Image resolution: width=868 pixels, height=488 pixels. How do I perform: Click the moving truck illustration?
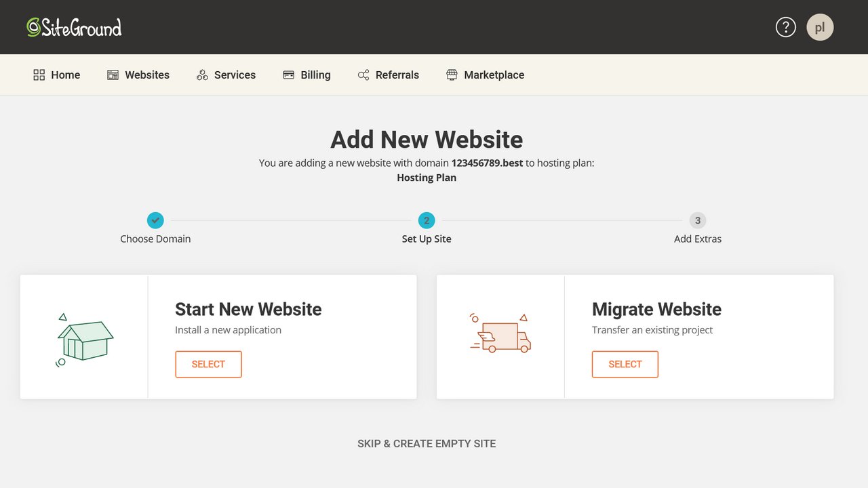(x=500, y=336)
